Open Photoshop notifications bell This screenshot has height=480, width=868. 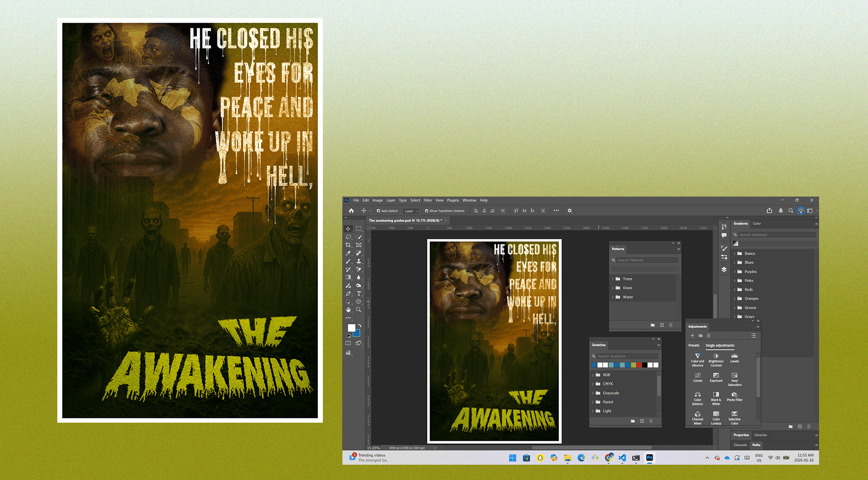(x=781, y=211)
